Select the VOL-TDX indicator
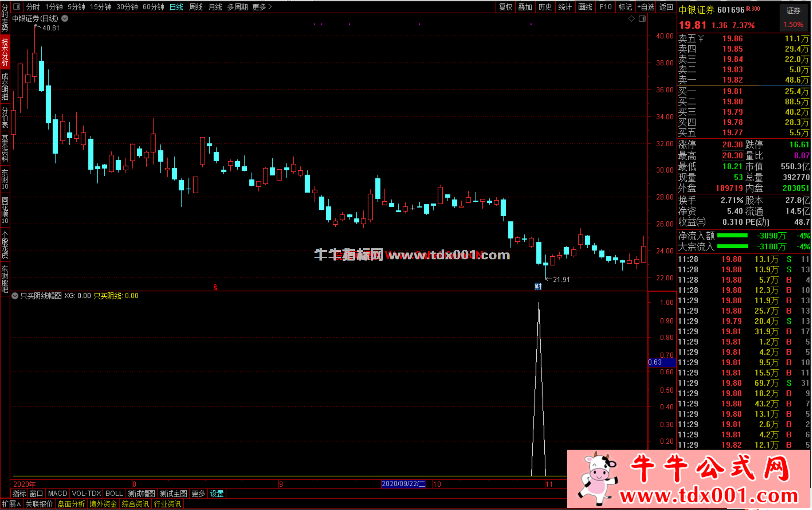The height and width of the screenshot is (510, 812). (86, 494)
